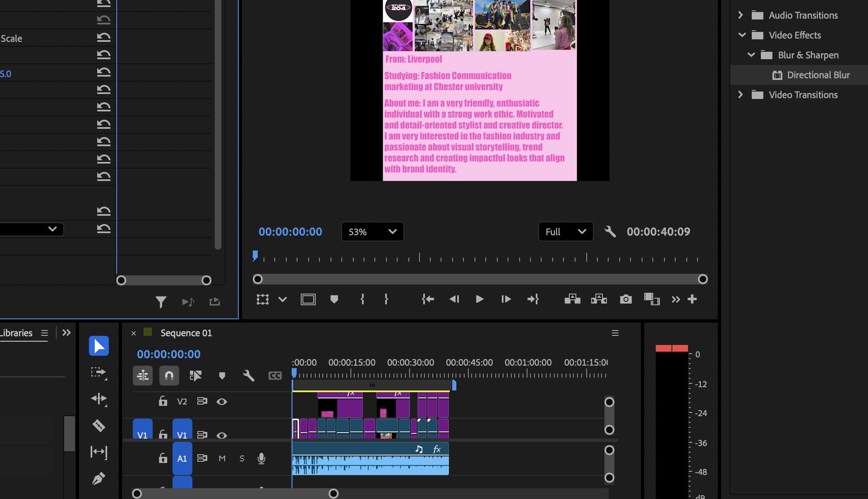
Task: Collapse the Blur & Sharpen folder
Action: click(751, 55)
